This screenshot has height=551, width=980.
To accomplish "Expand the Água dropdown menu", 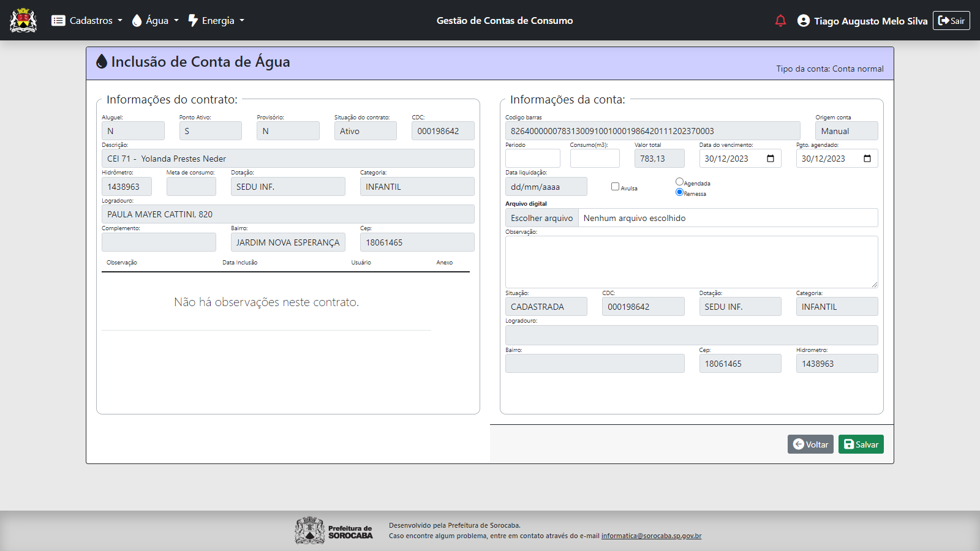I will pos(156,21).
